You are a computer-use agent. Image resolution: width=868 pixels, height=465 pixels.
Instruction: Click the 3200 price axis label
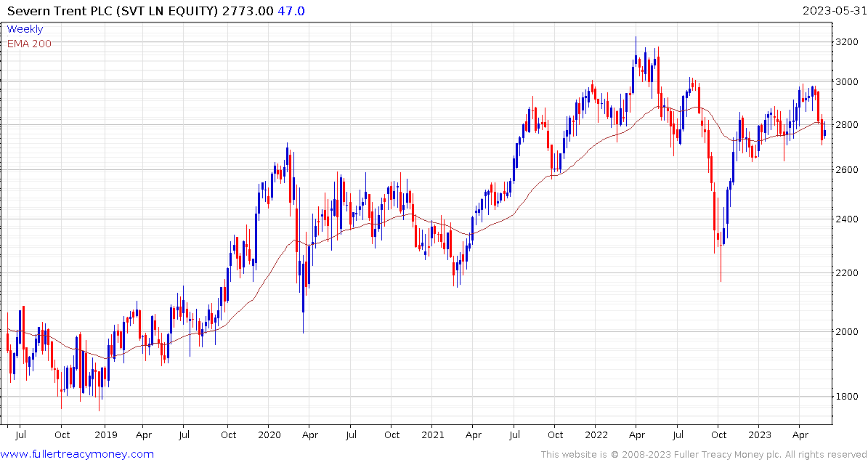[846, 42]
